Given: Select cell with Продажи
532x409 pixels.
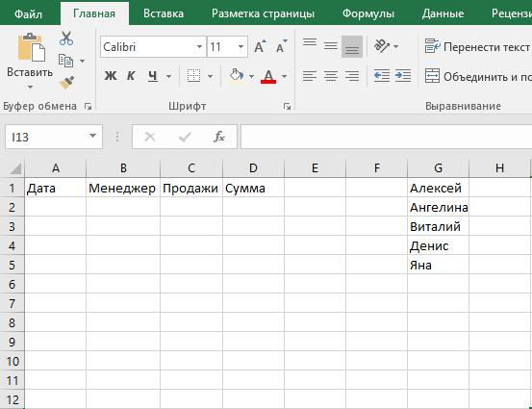Looking at the screenshot, I should coord(191,188).
